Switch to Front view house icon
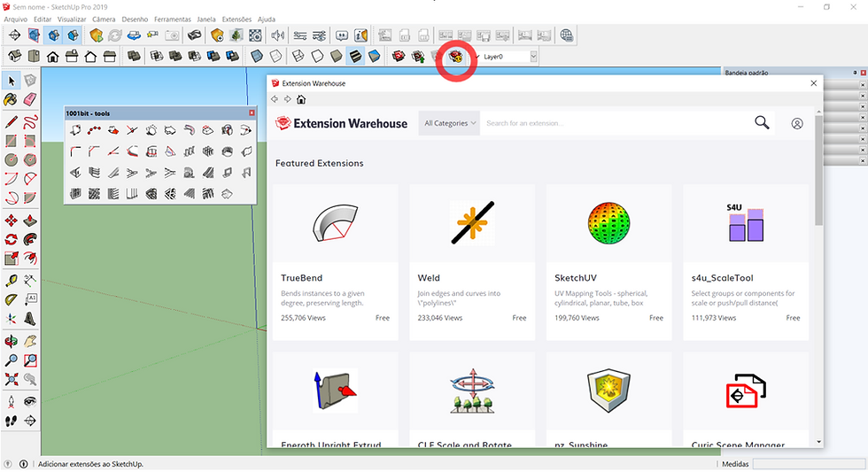 (52, 56)
